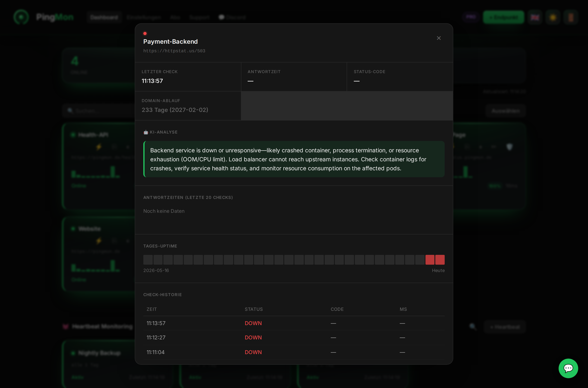This screenshot has width=588, height=388.
Task: Click the red status dot above Payment-Backend
Action: tap(145, 33)
